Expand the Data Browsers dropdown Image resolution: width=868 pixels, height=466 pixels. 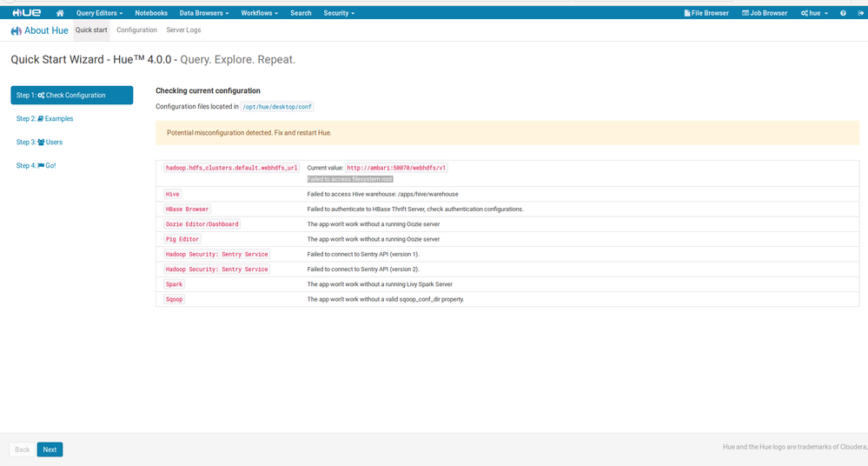point(203,13)
